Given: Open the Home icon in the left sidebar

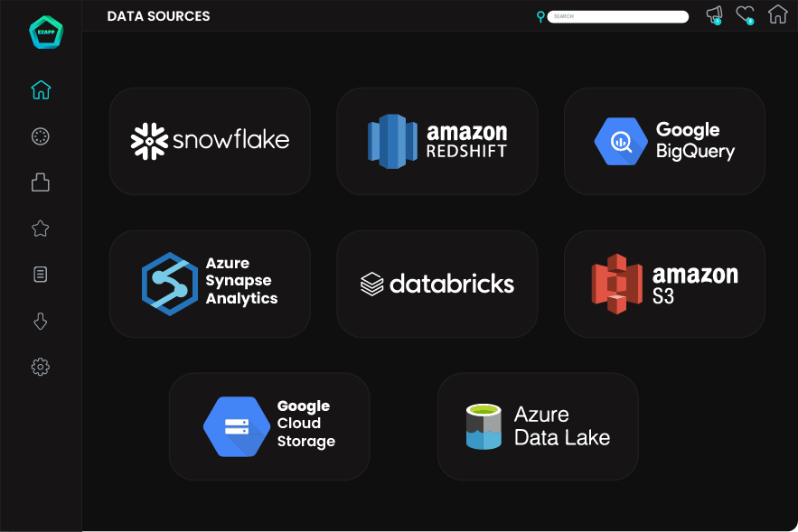Looking at the screenshot, I should pyautogui.click(x=41, y=90).
